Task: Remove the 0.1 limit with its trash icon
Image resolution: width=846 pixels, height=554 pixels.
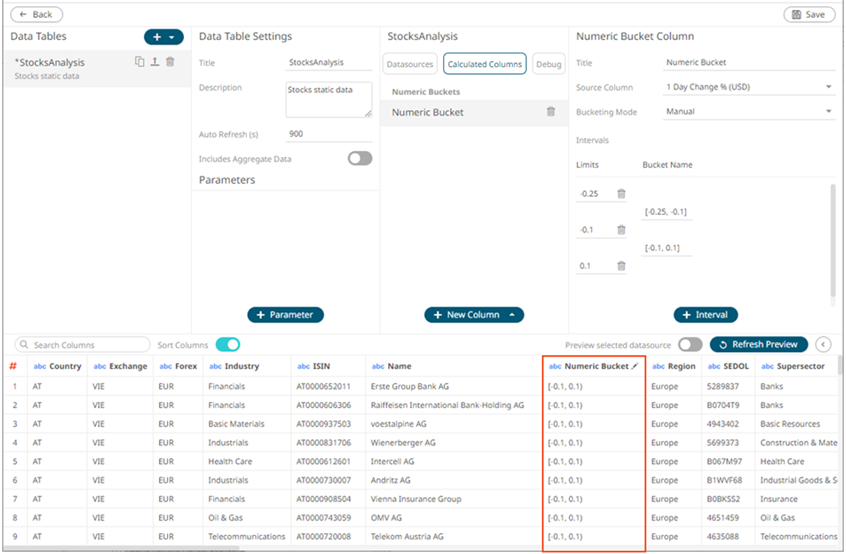Action: (x=621, y=266)
